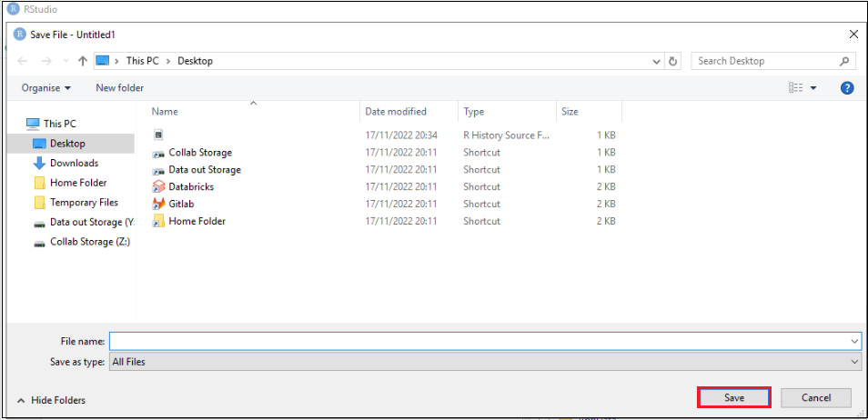The width and height of the screenshot is (868, 420).
Task: Change the view layout icon
Action: pyautogui.click(x=795, y=87)
